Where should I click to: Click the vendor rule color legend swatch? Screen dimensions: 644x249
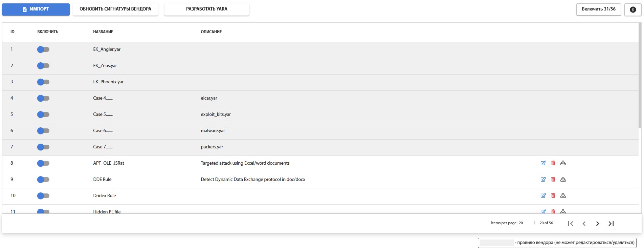click(x=496, y=243)
